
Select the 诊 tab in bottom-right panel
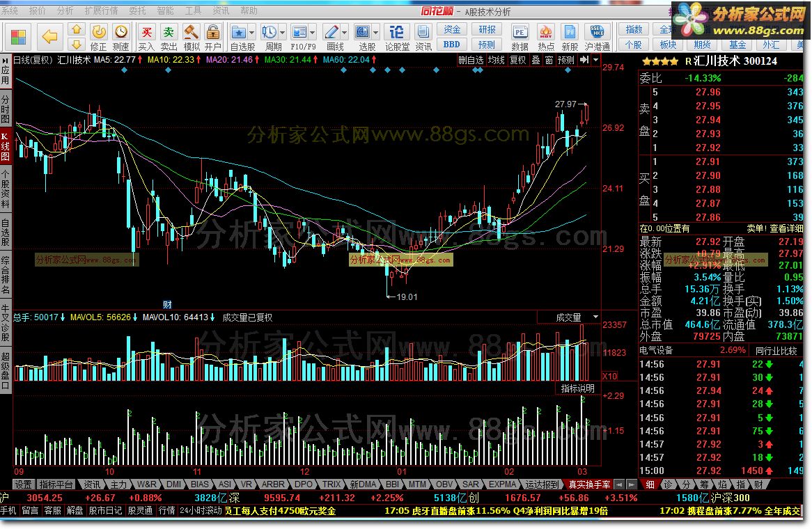pyautogui.click(x=669, y=484)
